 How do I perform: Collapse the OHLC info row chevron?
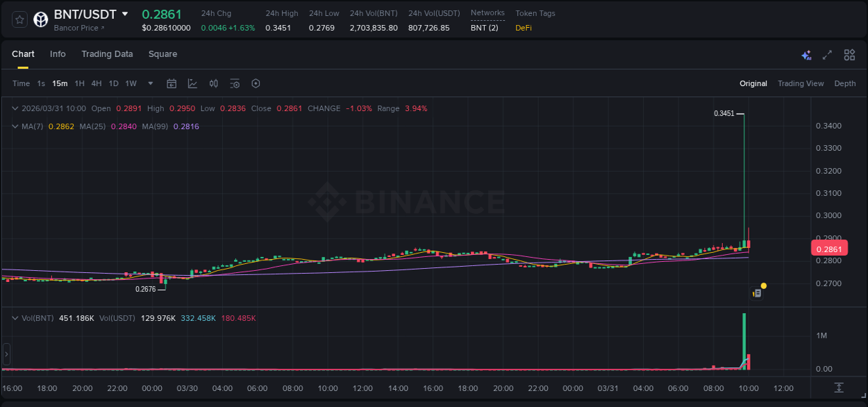pyautogui.click(x=15, y=108)
